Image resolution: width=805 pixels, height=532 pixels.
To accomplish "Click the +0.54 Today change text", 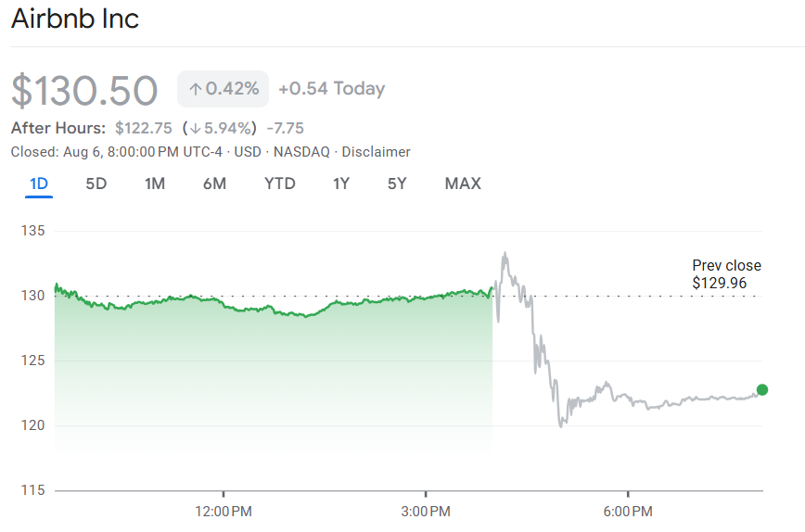I will tap(331, 89).
